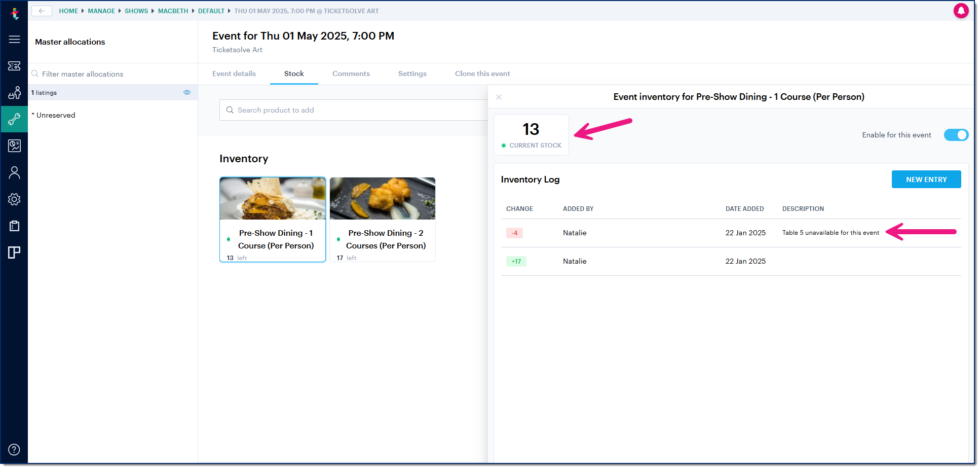Click HOME in the breadcrumb
The image size is (980, 469).
tap(68, 11)
